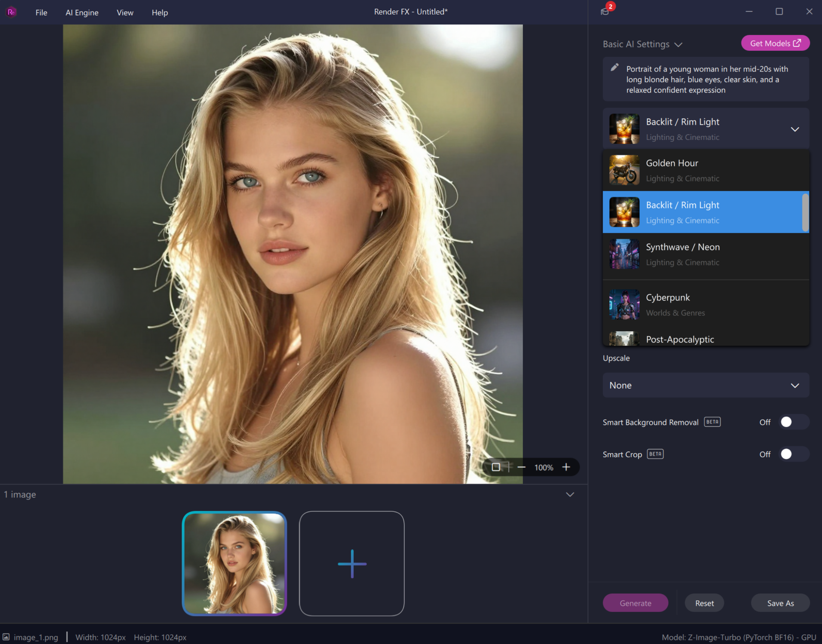The width and height of the screenshot is (822, 644).
Task: Turn on the Smart Crop toggle
Action: [x=793, y=454]
